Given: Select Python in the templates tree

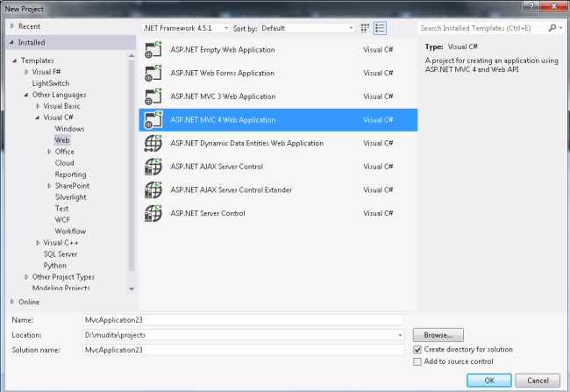Looking at the screenshot, I should click(55, 266).
